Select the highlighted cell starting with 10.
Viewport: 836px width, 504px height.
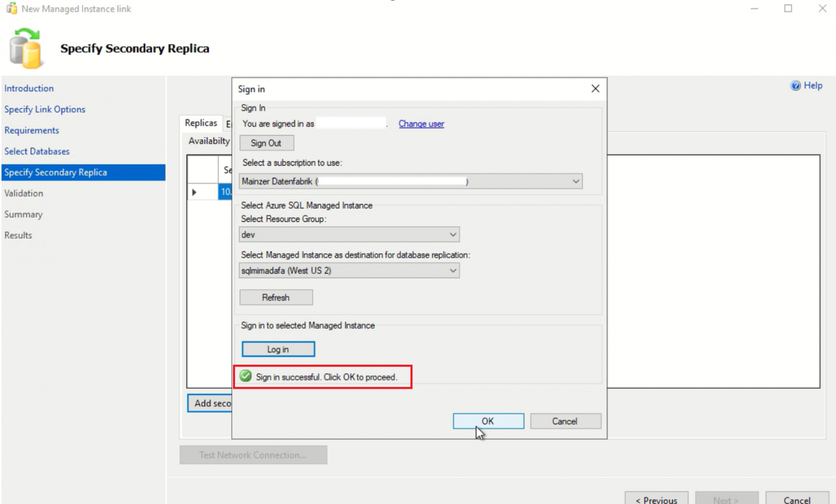tap(225, 192)
